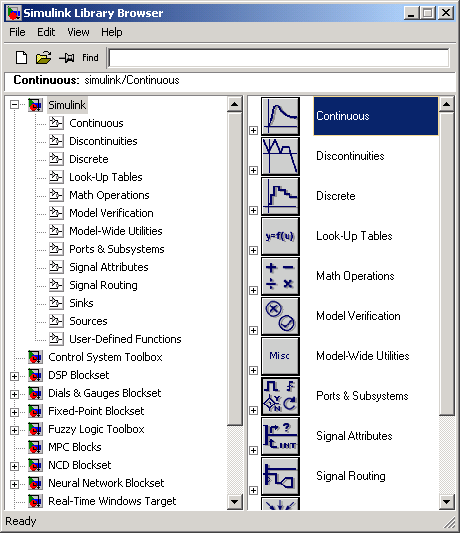Click the Neural Network Blockset icon
460x533 pixels.
coord(35,483)
